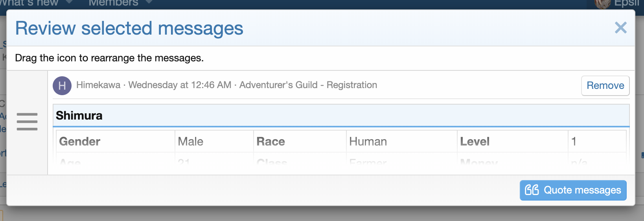Open the Members navigation item
644x221 pixels.
click(114, 3)
